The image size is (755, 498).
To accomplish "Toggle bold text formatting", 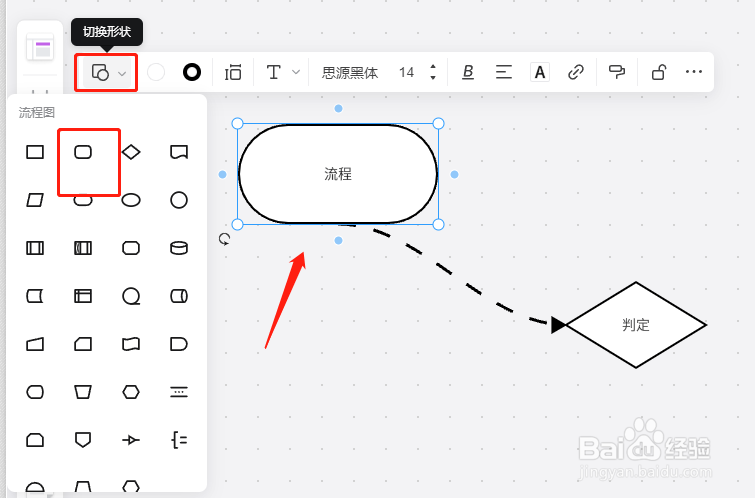I will tap(468, 73).
